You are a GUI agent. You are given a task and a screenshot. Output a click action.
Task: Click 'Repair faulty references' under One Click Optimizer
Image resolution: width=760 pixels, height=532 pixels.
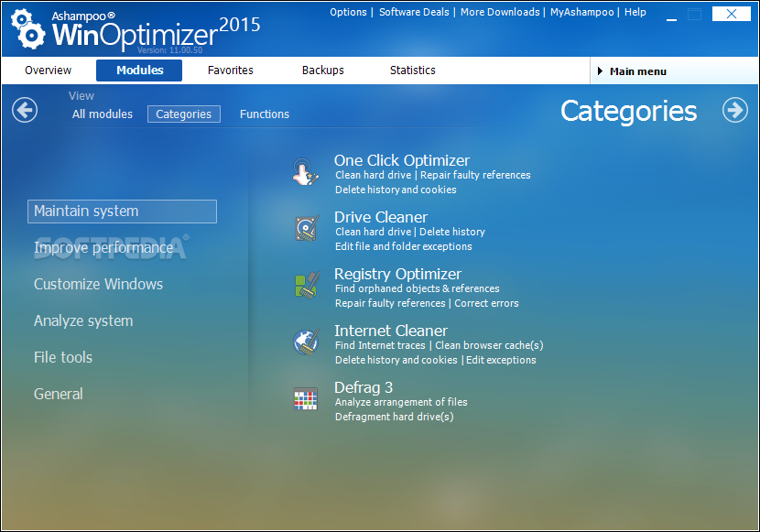coord(475,175)
